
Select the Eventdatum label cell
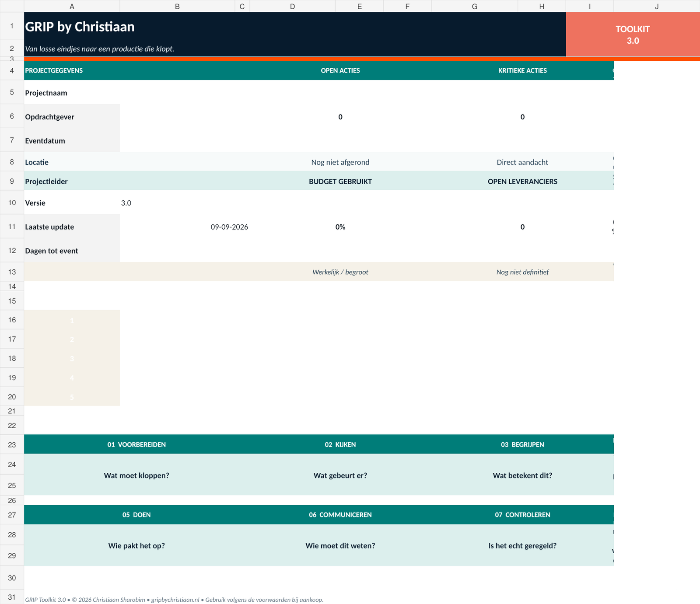point(72,140)
